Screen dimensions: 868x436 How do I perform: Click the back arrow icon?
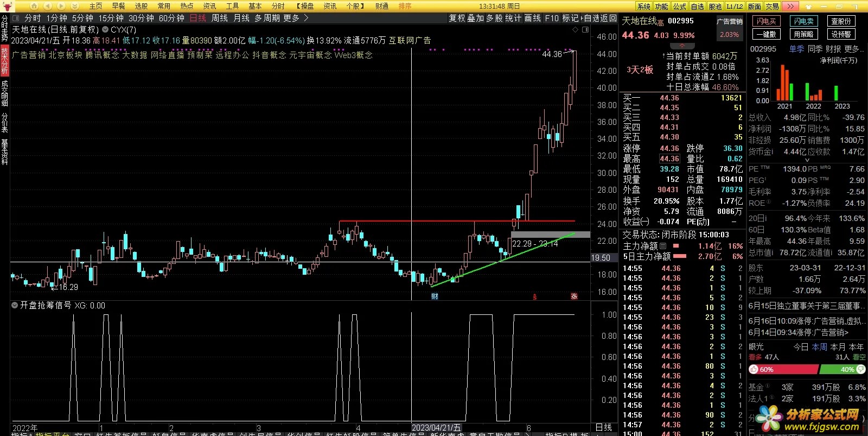click(x=47, y=6)
